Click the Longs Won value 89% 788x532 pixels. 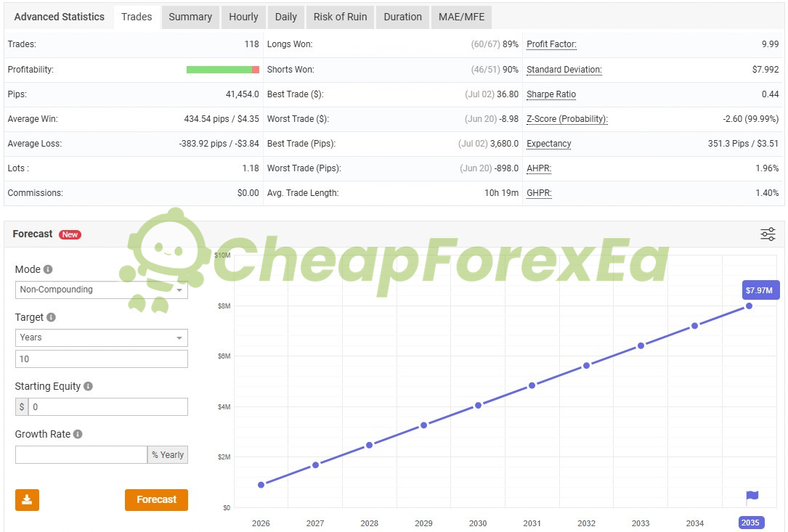511,44
